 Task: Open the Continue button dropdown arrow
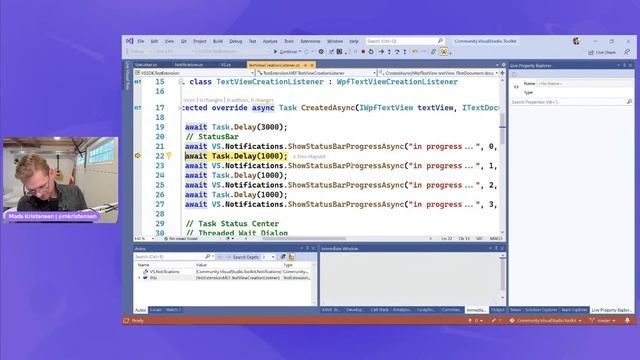point(300,52)
